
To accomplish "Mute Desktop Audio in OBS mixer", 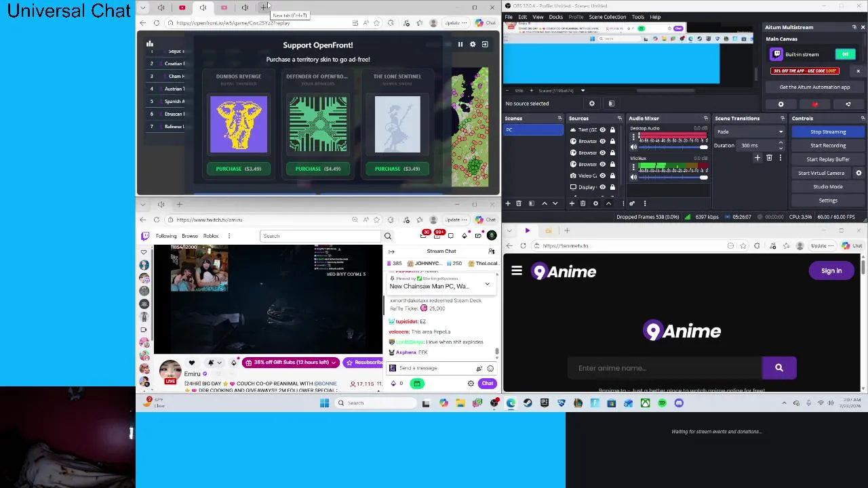I will 634,147.
